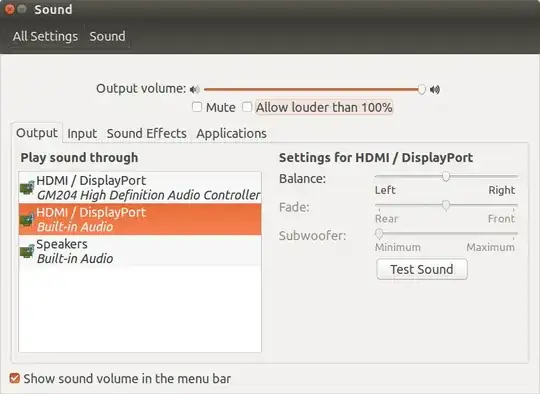Click the Fade slider handle
This screenshot has width=540, height=394.
click(x=446, y=205)
